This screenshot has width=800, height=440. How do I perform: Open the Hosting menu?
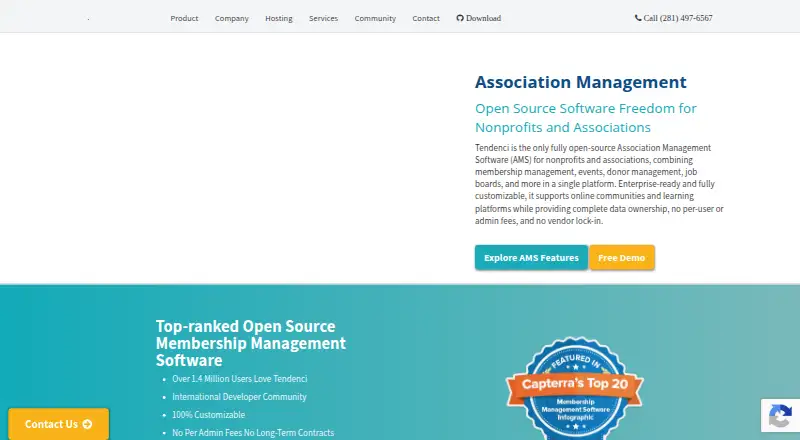click(x=279, y=18)
